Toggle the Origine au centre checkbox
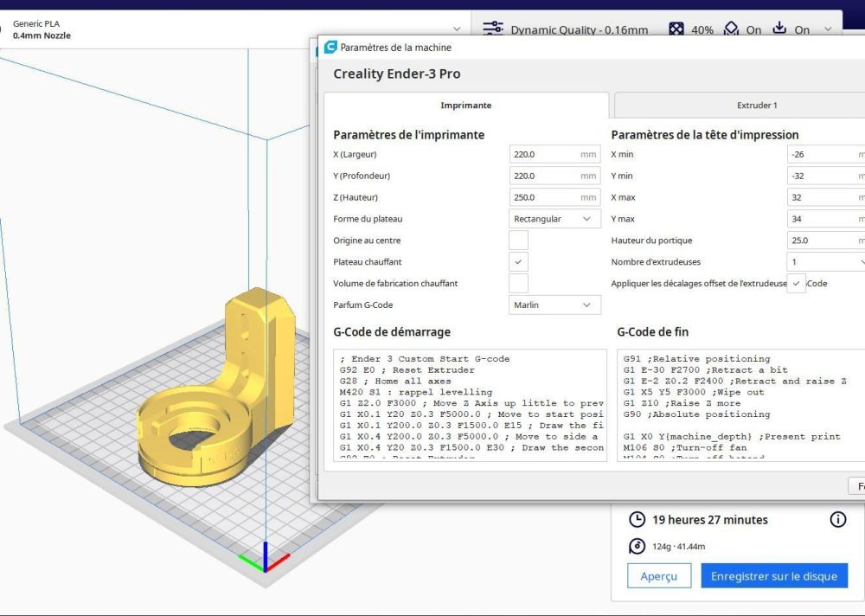Screen dimensions: 865x616 (x=518, y=241)
